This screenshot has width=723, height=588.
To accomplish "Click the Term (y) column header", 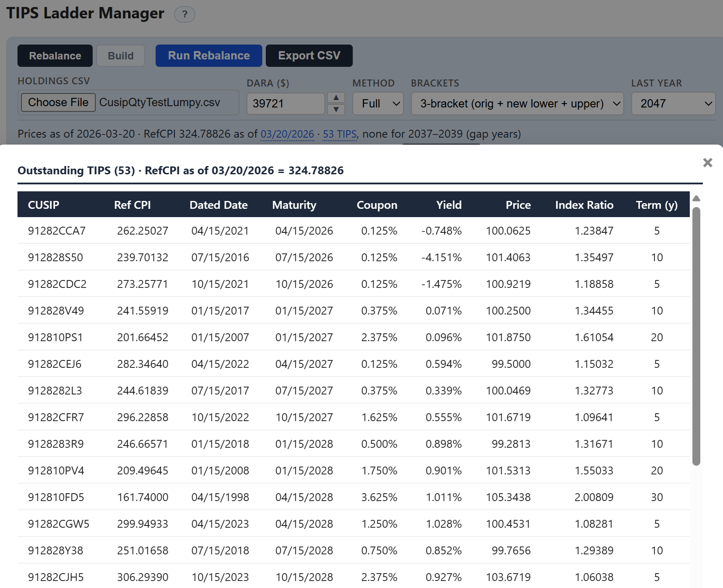I will [657, 205].
